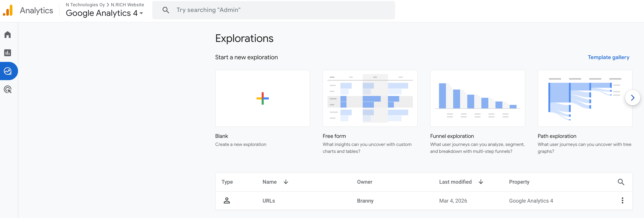Click the tree graphs description text
Screen dimensions: 644x218
click(585, 148)
